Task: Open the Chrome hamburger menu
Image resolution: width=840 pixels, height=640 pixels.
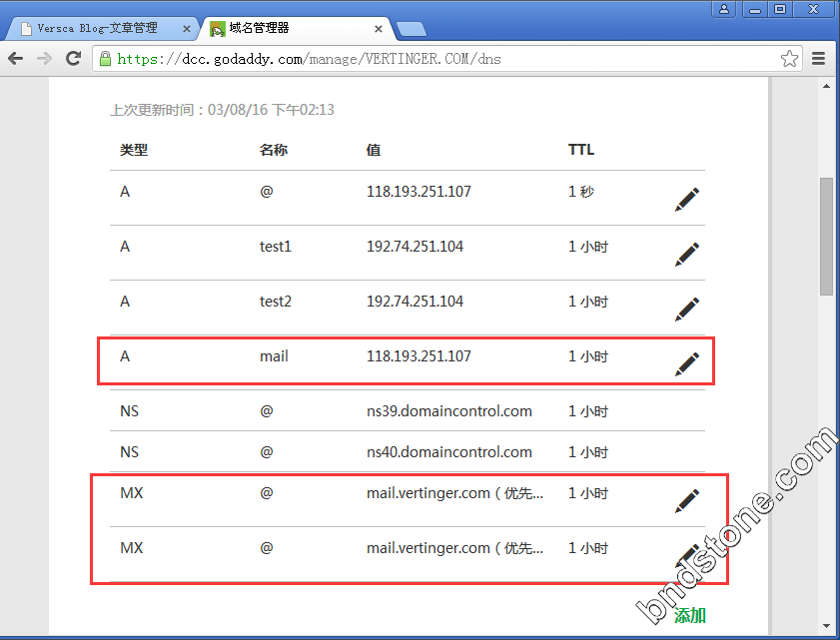Action: click(818, 58)
